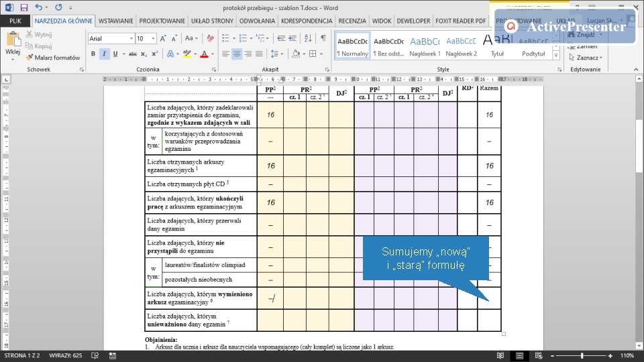Cut selection with Wytnij
Image resolution: width=644 pixels, height=362 pixels.
pyautogui.click(x=39, y=34)
